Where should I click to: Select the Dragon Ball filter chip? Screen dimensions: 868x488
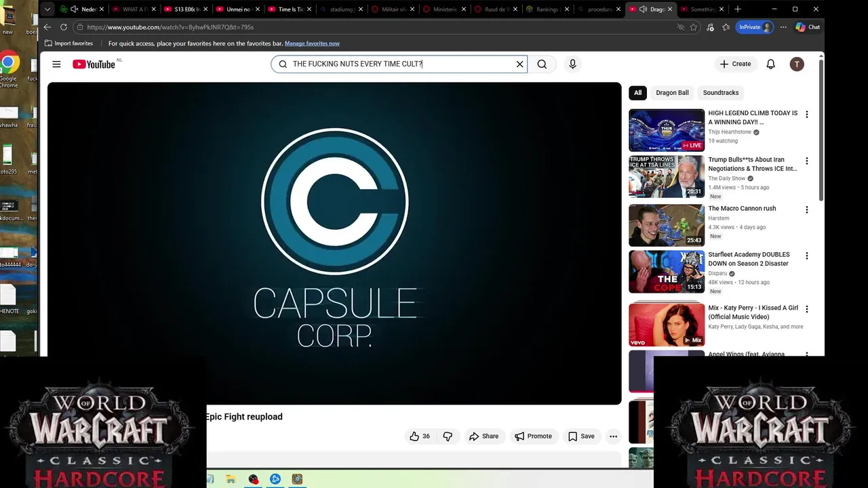pos(672,93)
